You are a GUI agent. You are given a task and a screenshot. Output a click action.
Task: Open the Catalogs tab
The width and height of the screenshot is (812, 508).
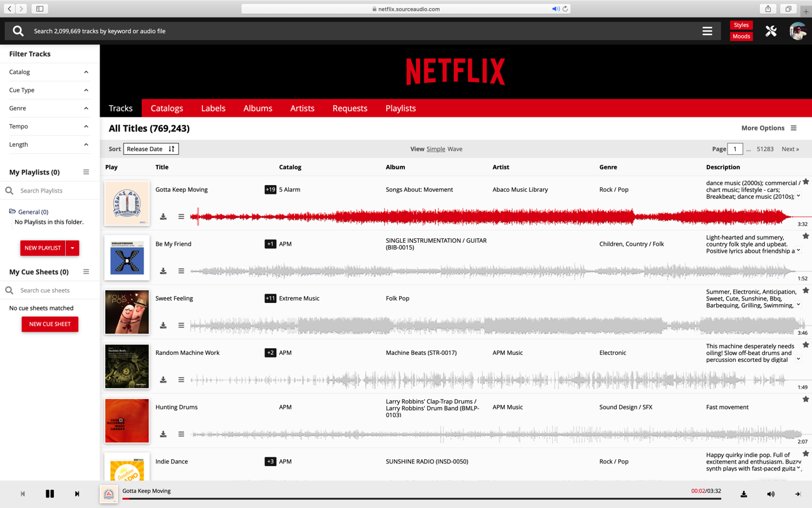tap(167, 108)
